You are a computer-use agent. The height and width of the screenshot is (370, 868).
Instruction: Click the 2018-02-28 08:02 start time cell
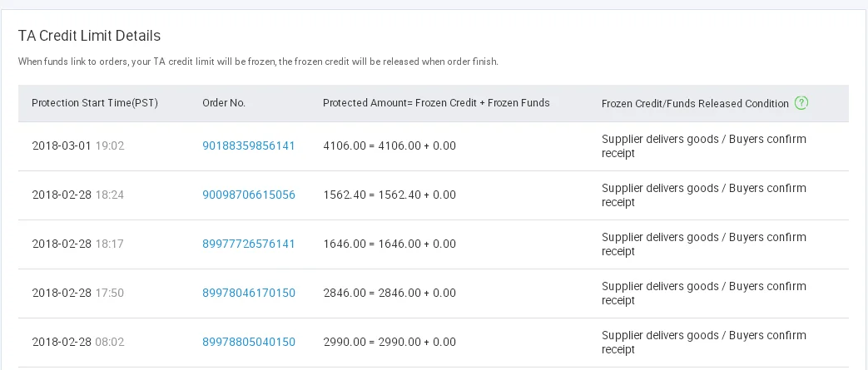[77, 343]
